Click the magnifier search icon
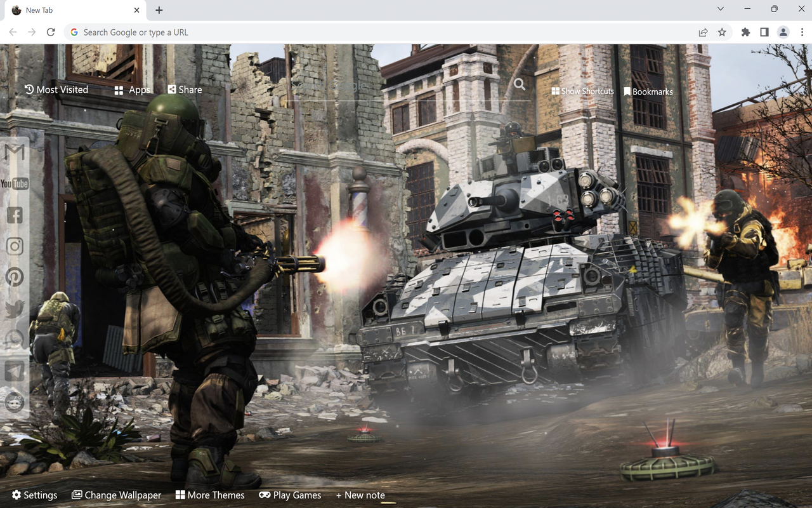 520,84
